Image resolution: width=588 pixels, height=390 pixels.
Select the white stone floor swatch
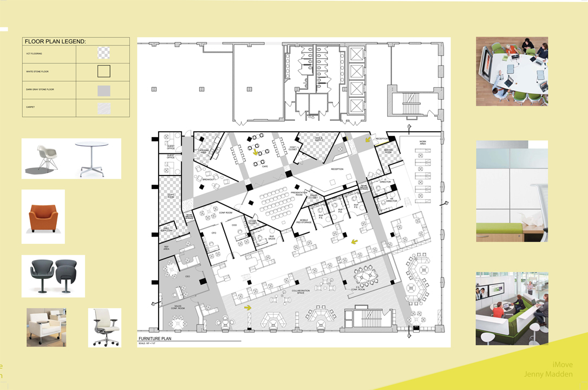[x=103, y=71]
